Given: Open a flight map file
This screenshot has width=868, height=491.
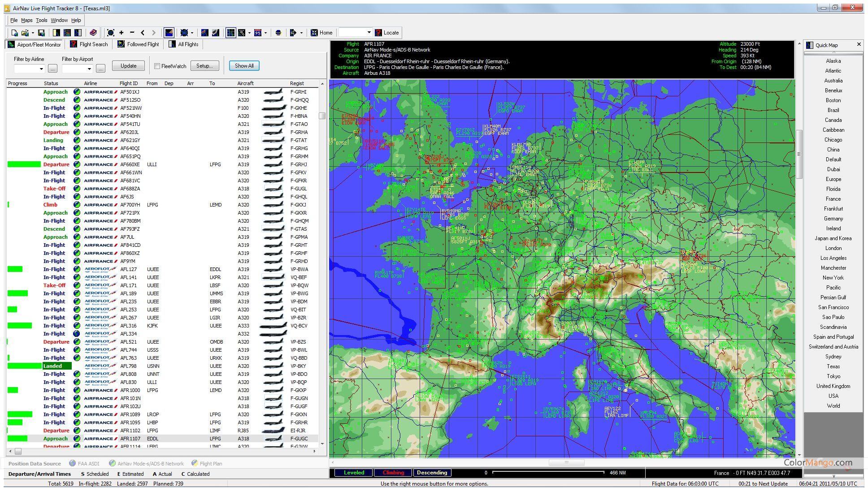Looking at the screenshot, I should pyautogui.click(x=25, y=32).
